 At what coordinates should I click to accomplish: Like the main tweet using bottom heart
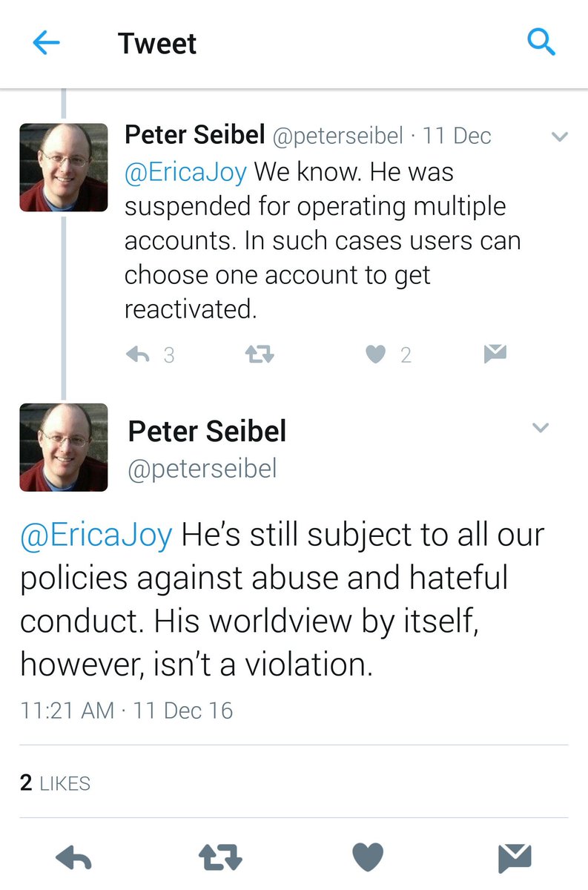tap(367, 858)
